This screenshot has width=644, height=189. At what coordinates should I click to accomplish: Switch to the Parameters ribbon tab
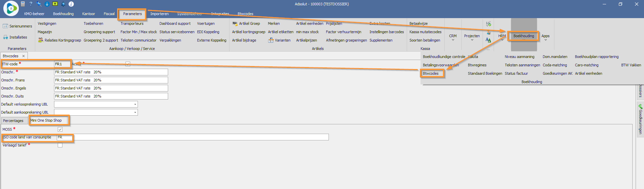pyautogui.click(x=132, y=14)
